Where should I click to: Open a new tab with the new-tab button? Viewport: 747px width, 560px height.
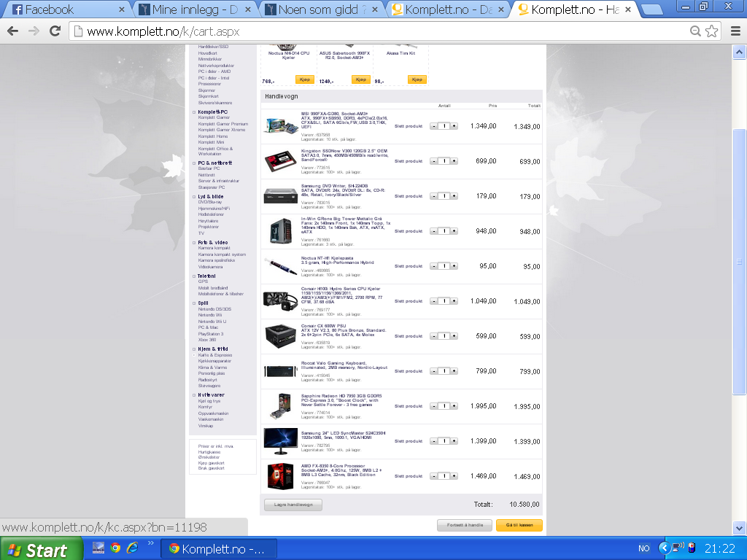coord(651,9)
